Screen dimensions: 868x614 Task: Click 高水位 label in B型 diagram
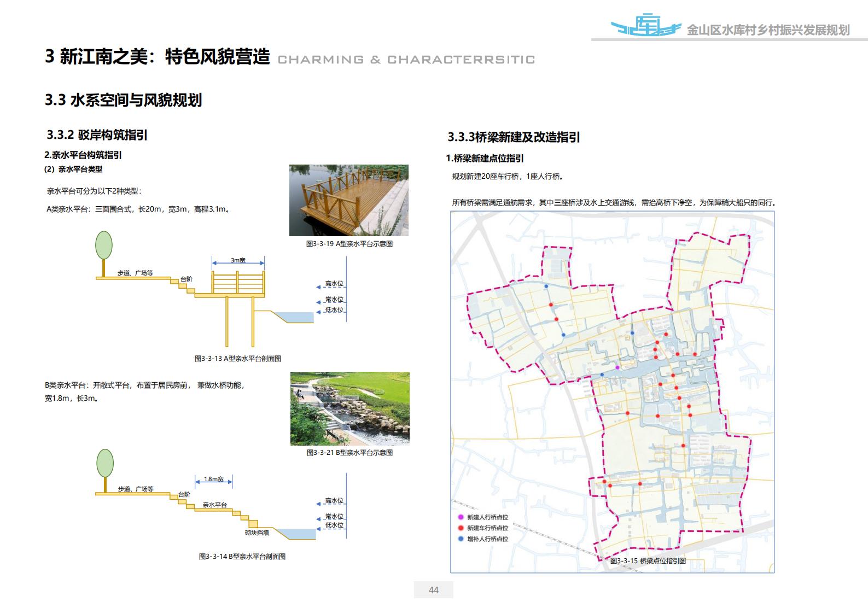(334, 501)
